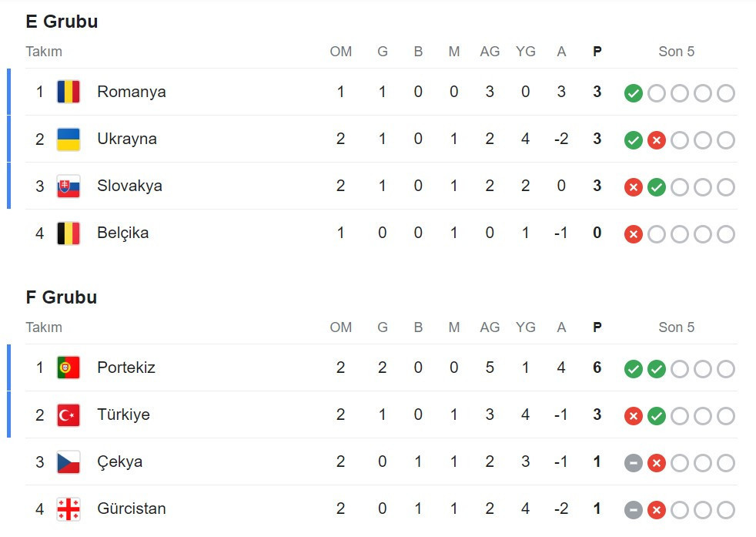This screenshot has height=537, width=756.
Task: Sort by the OM column header
Action: click(341, 52)
